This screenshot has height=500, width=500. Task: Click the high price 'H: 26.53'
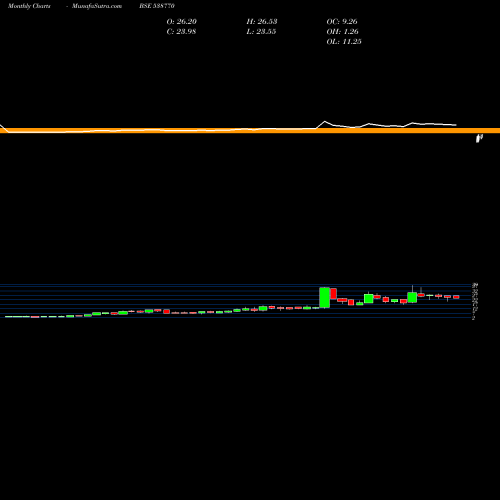click(x=262, y=21)
